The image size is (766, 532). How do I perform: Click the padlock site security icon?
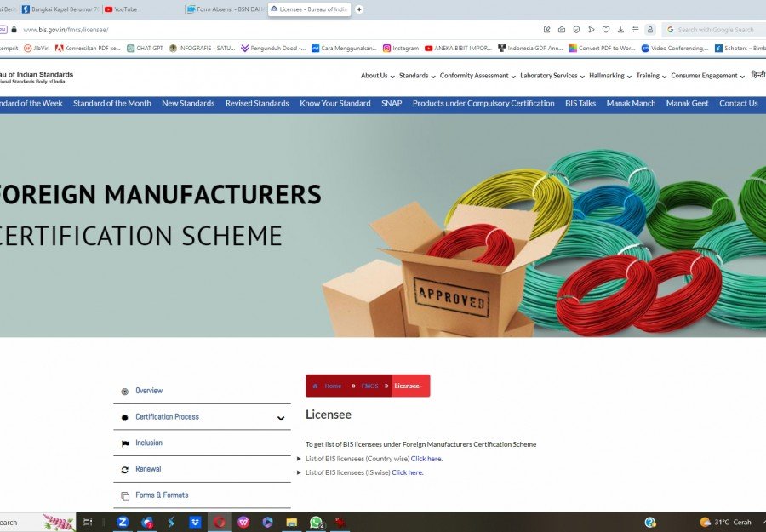14,30
